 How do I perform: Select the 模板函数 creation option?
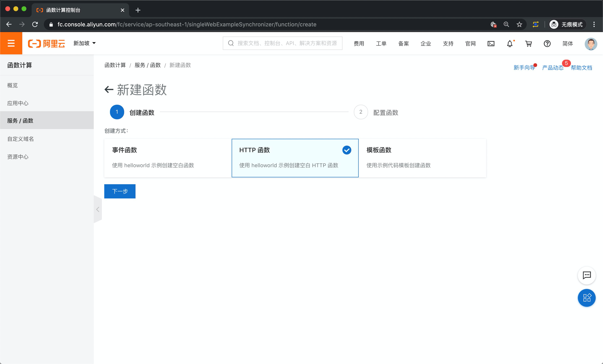point(422,158)
